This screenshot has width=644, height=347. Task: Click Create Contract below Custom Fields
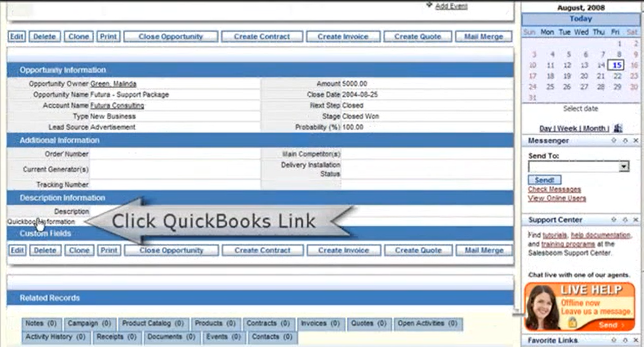click(262, 250)
